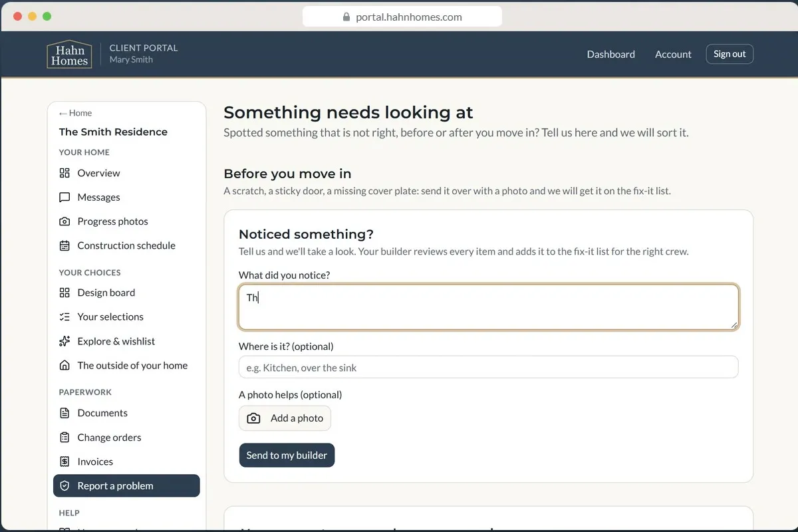Image resolution: width=798 pixels, height=532 pixels.
Task: Select Report a problem in the sidebar
Action: click(126, 485)
